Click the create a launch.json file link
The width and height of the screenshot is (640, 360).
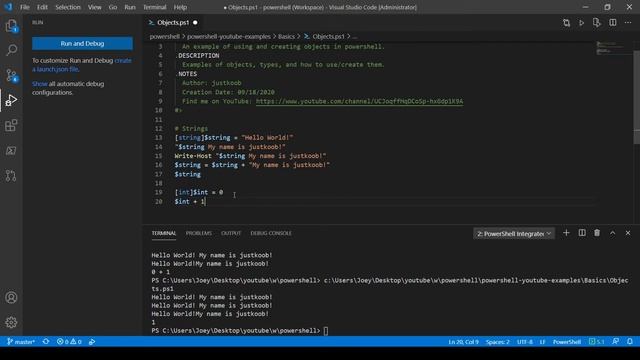[82, 64]
